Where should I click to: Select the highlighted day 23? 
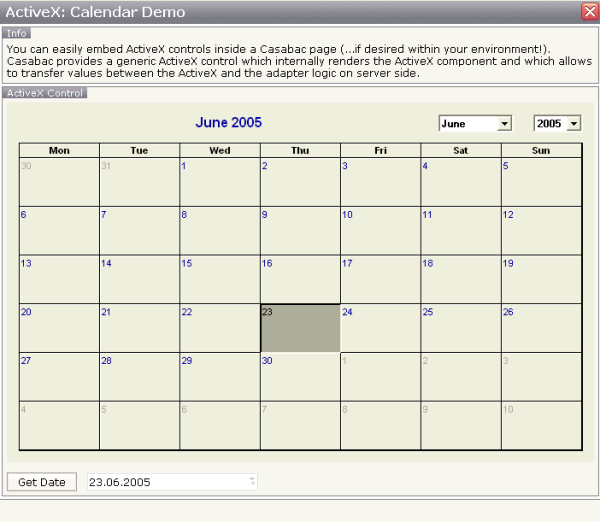[300, 329]
